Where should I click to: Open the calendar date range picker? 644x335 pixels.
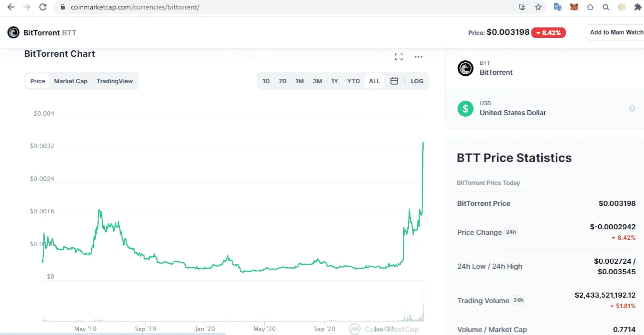point(394,81)
